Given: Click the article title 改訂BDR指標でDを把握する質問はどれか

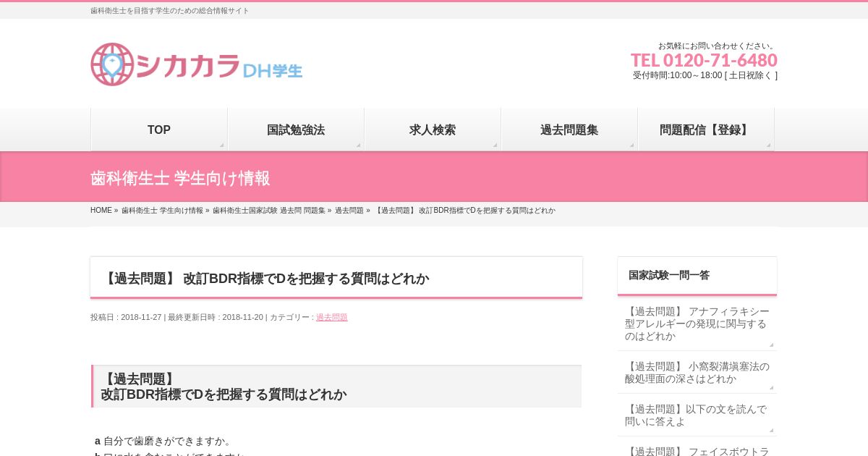Looking at the screenshot, I should (x=265, y=279).
